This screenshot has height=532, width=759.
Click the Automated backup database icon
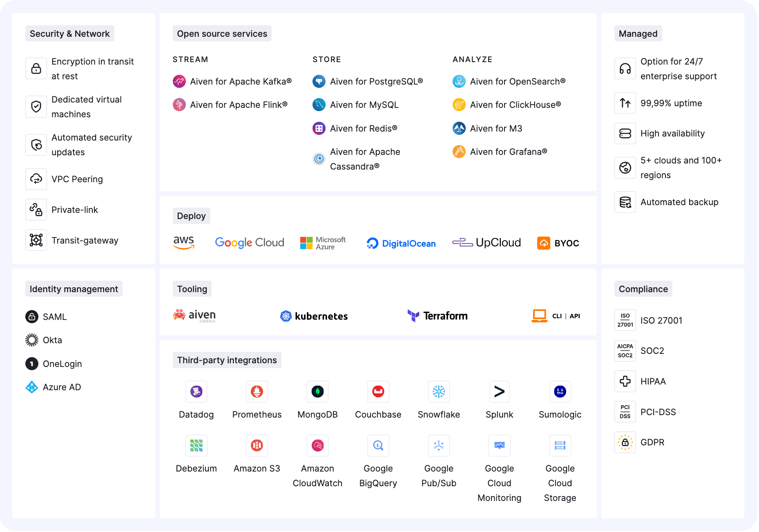pos(625,202)
